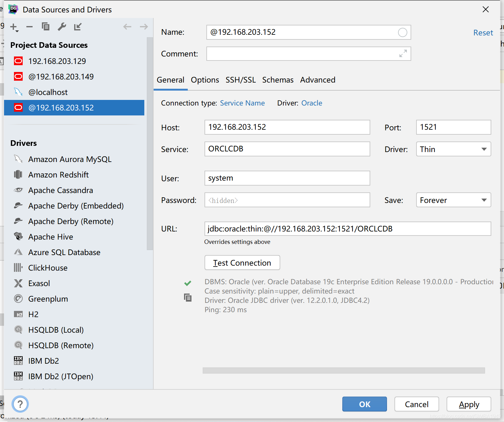Close the Data Sources and Drivers dialog
504x422 pixels.
(x=486, y=10)
